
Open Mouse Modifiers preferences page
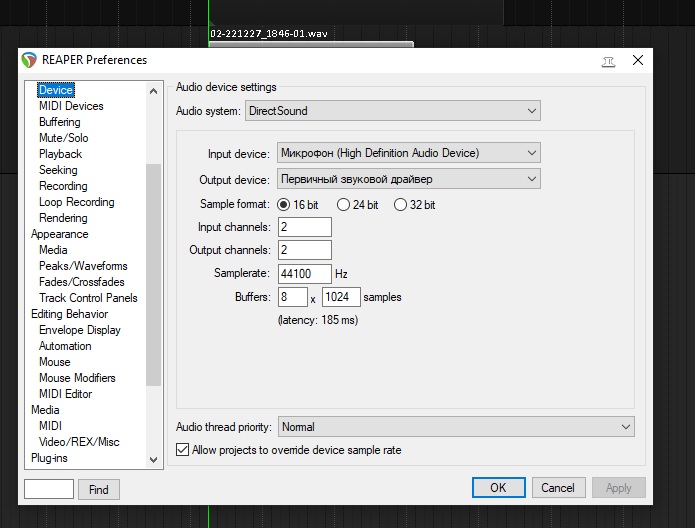77,378
